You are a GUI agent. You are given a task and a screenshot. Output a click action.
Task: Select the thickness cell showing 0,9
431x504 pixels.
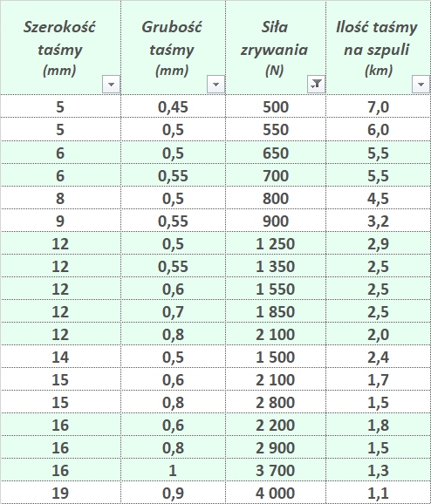[x=173, y=493]
